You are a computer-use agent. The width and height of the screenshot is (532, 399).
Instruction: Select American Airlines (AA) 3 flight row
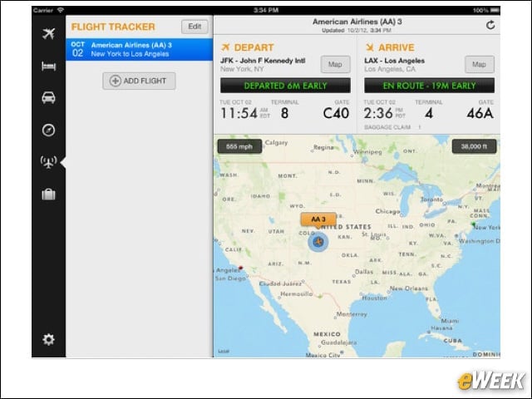(x=140, y=50)
